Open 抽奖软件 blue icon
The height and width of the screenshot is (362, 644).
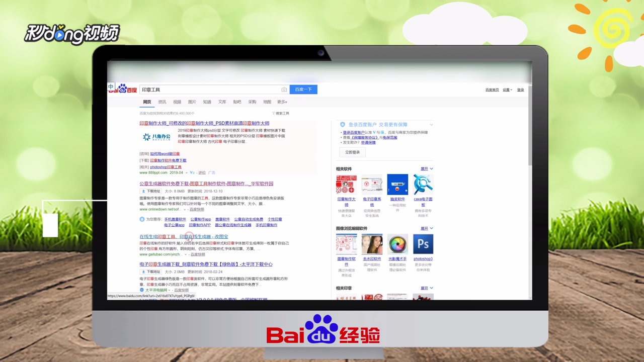tap(397, 185)
